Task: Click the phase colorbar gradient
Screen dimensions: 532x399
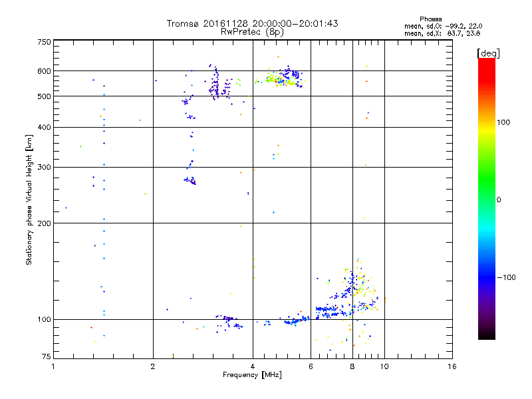Action: pyautogui.click(x=487, y=198)
